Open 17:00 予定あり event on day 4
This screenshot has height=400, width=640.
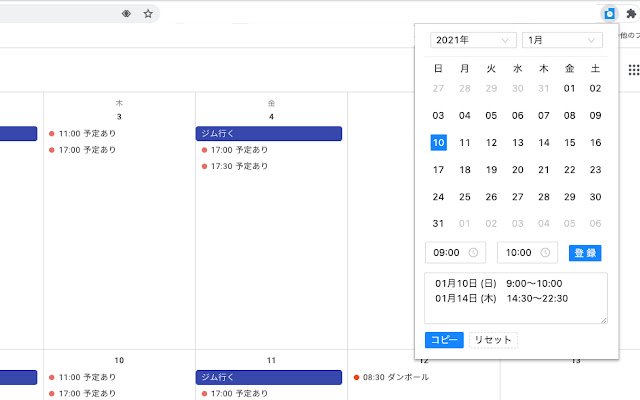coord(235,150)
